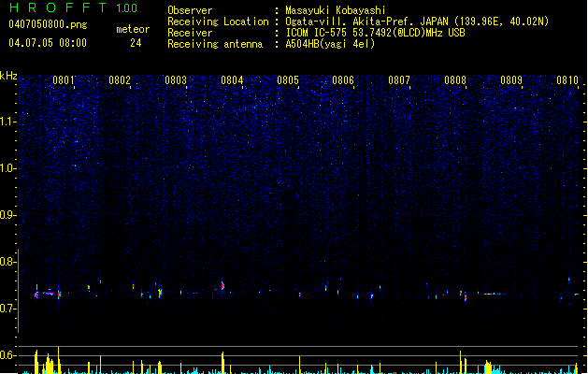Click the red meteor echo at 0808

coord(466,297)
